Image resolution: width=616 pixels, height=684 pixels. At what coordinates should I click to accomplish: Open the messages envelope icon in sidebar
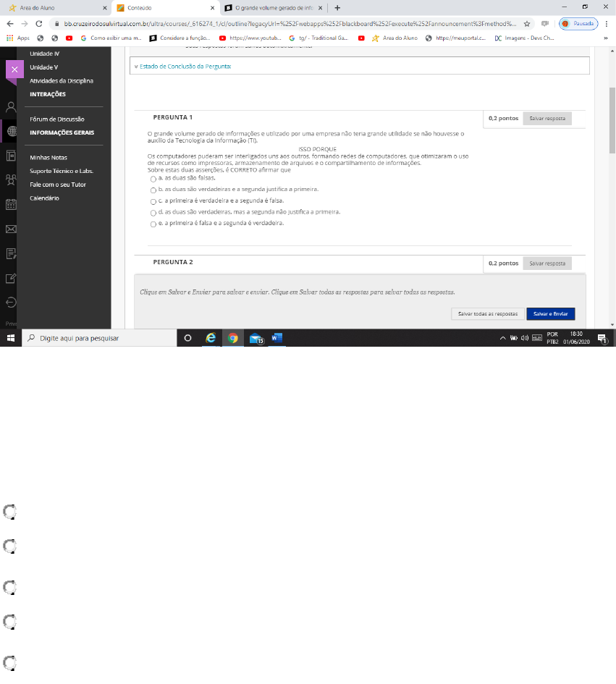[11, 229]
